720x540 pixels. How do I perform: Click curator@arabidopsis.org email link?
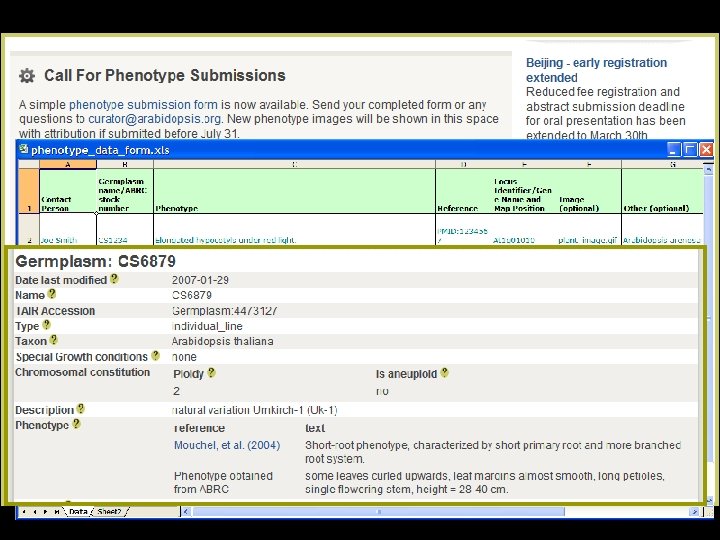[155, 119]
